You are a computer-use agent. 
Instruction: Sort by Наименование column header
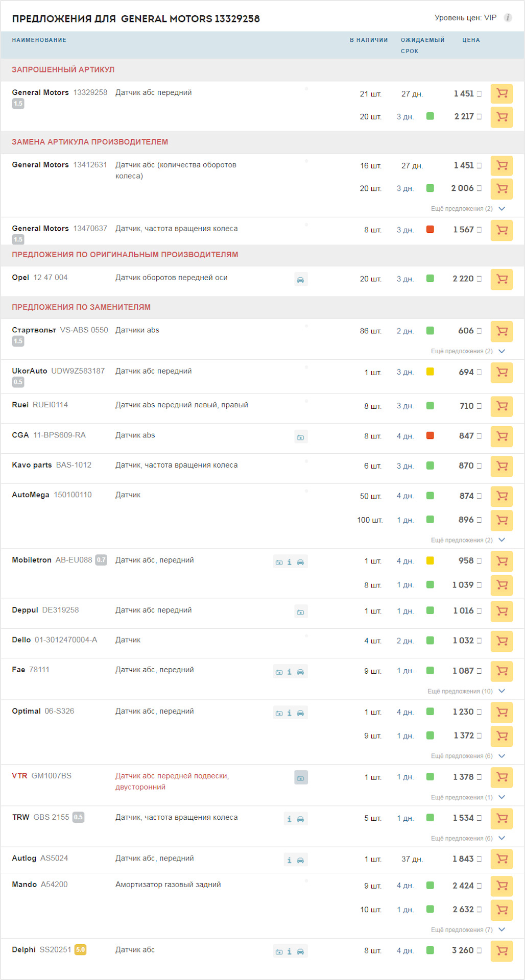pos(39,40)
